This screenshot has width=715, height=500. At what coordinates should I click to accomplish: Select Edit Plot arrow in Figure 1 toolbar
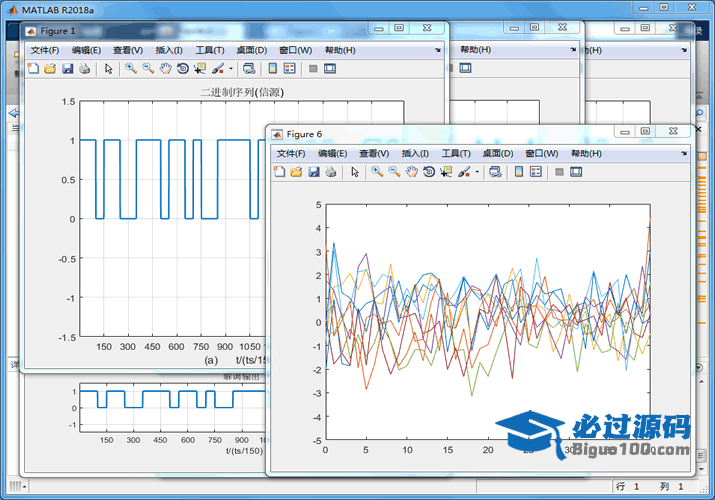(109, 69)
